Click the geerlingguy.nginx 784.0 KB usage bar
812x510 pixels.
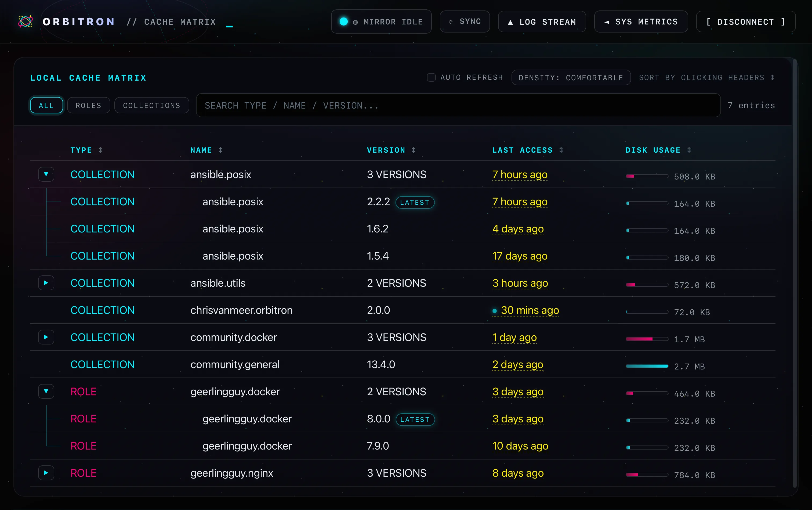(x=647, y=475)
